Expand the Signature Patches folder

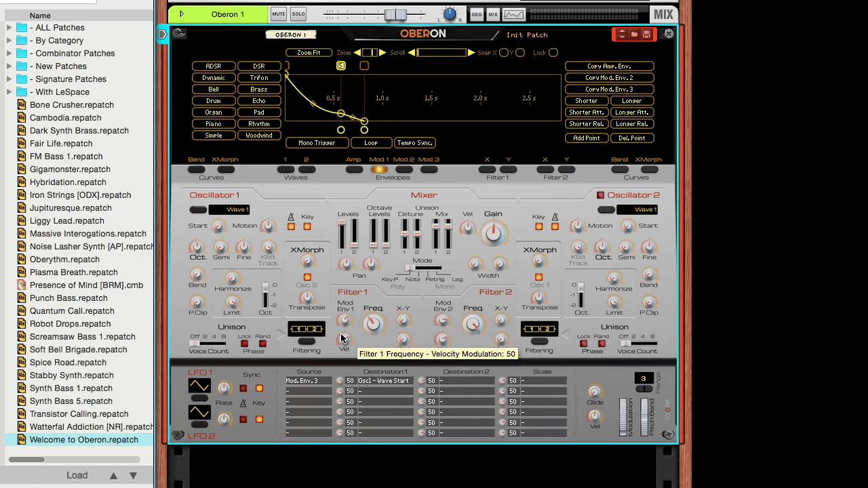coord(9,79)
